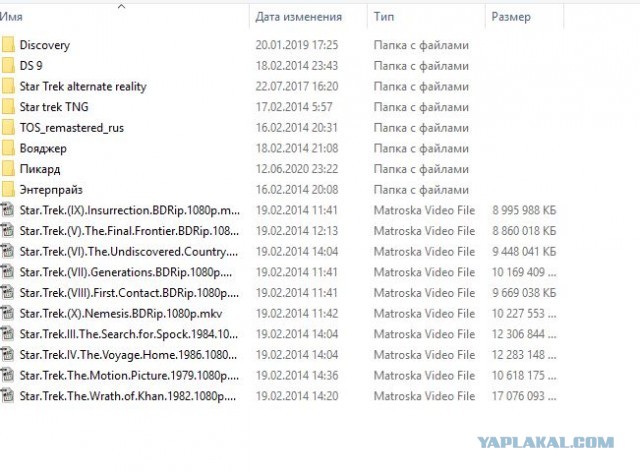The width and height of the screenshot is (640, 472).
Task: Toggle sort arrow above the name column
Action: (121, 6)
